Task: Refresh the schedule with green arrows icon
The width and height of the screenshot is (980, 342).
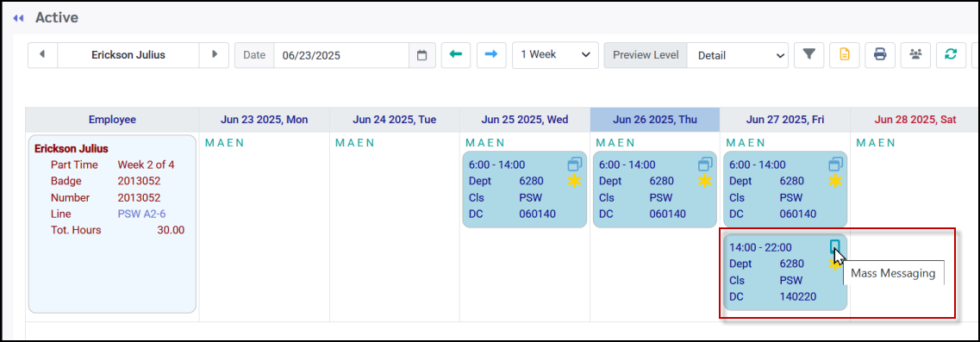Action: pyautogui.click(x=951, y=55)
